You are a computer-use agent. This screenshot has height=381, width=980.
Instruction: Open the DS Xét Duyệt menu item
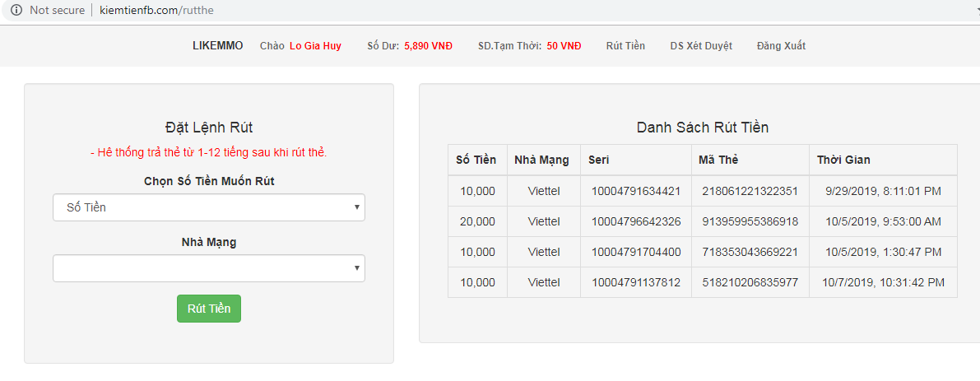(701, 46)
